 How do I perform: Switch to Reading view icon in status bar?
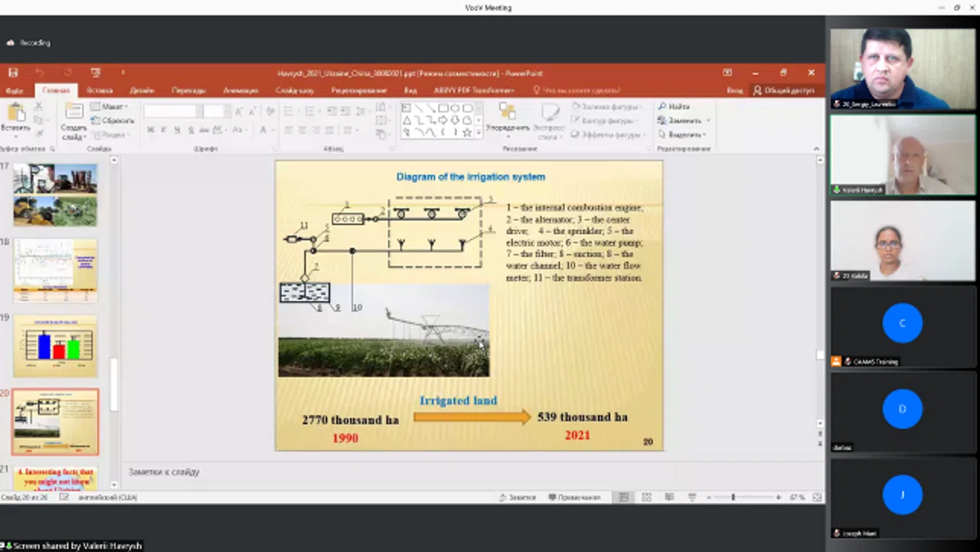pos(669,497)
